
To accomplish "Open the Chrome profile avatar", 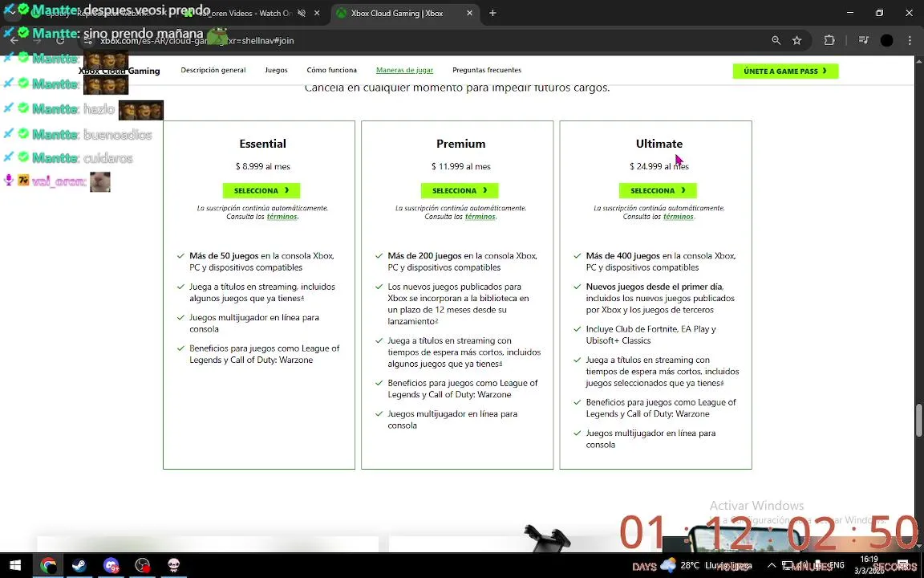I will tap(886, 41).
